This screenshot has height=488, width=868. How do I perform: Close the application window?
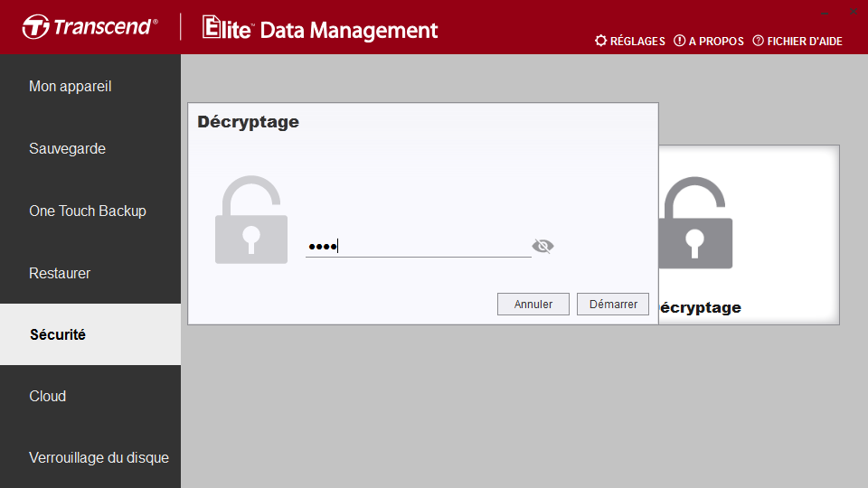tap(854, 12)
